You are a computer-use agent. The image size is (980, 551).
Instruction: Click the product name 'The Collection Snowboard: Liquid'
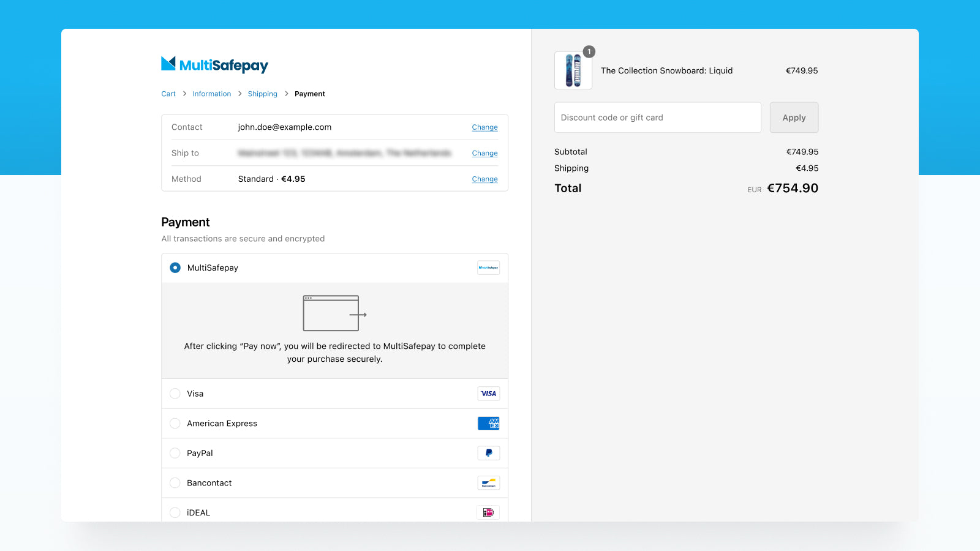coord(666,70)
